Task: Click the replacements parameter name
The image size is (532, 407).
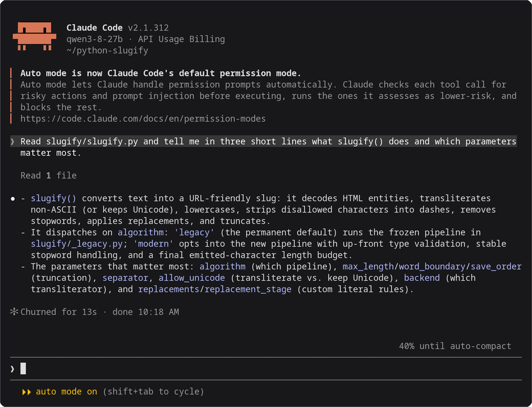Action: (x=169, y=289)
